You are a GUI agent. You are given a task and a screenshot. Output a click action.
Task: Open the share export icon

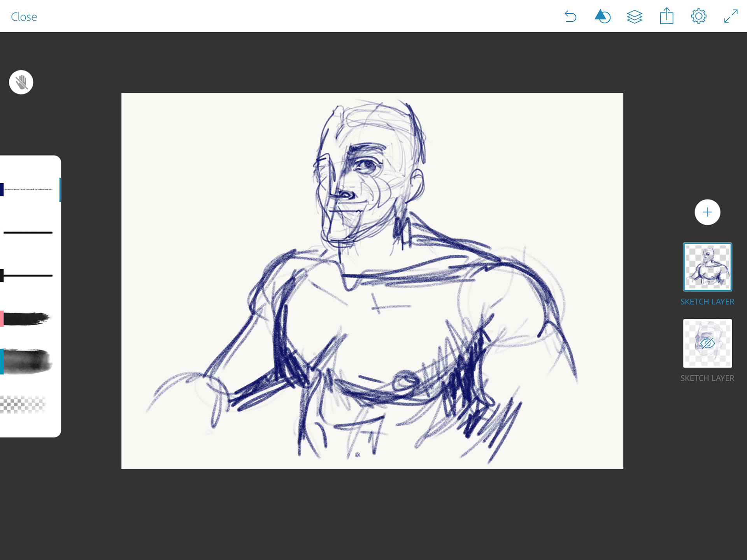(x=666, y=17)
